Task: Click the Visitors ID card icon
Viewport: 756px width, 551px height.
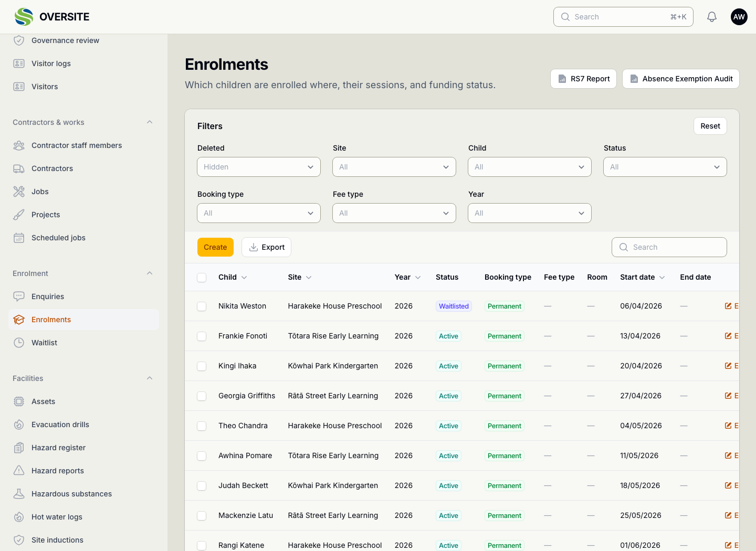Action: coord(19,87)
